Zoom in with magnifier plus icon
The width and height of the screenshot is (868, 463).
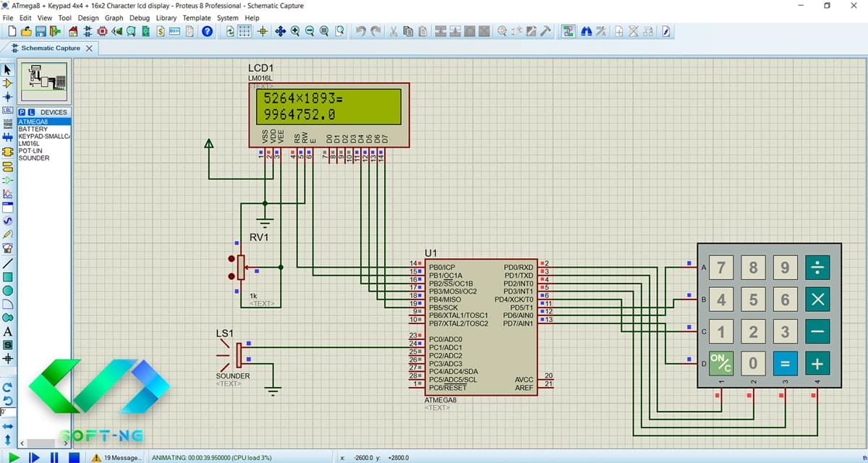[295, 31]
